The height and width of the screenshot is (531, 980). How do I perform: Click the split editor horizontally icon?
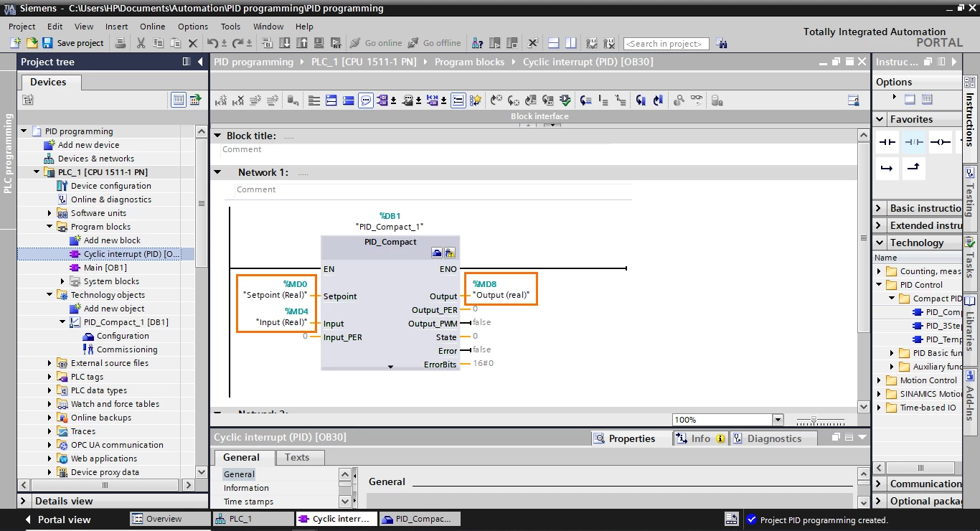pos(553,43)
